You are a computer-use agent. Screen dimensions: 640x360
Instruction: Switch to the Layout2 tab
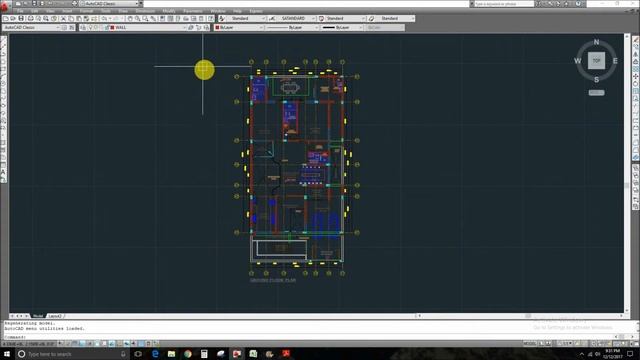(55, 316)
